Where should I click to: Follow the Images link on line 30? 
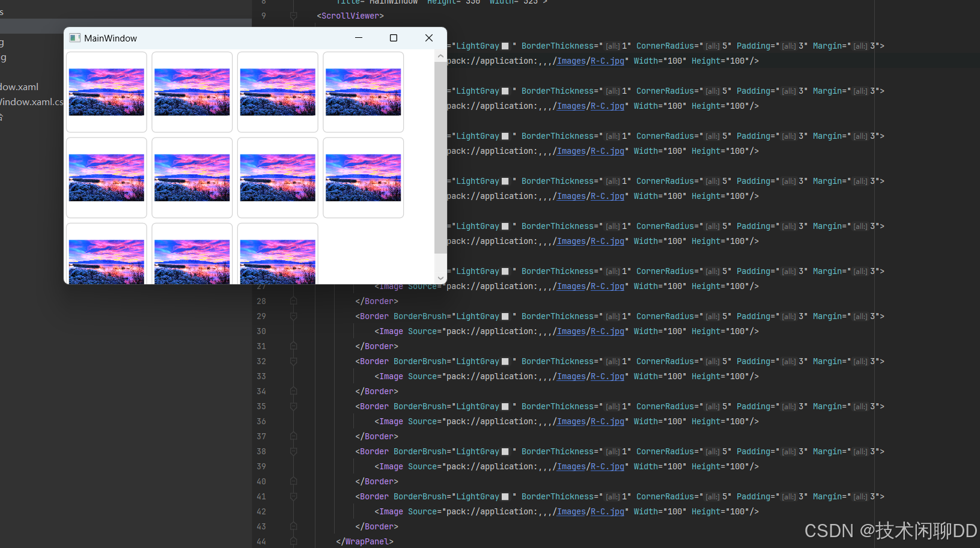click(x=571, y=331)
